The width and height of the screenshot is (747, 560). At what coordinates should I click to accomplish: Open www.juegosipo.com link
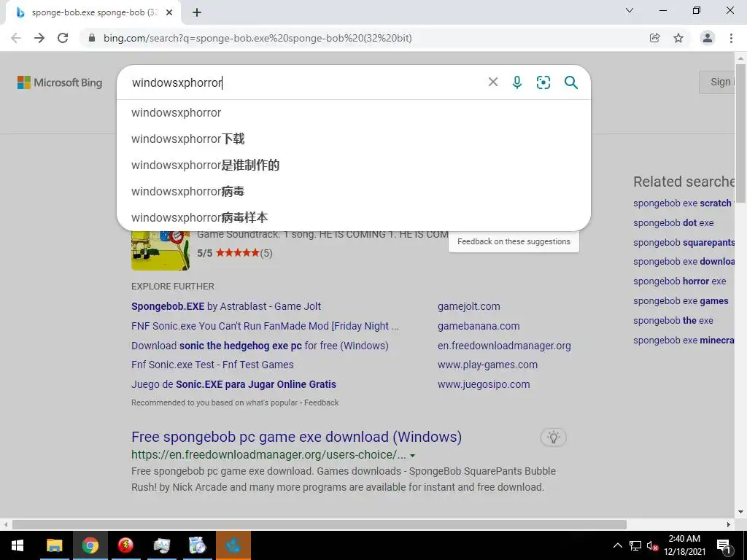tap(484, 384)
